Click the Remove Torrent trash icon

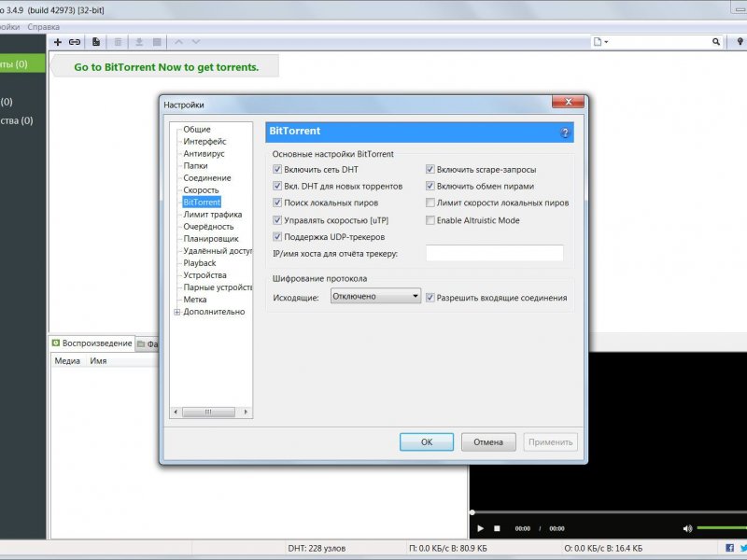[118, 42]
